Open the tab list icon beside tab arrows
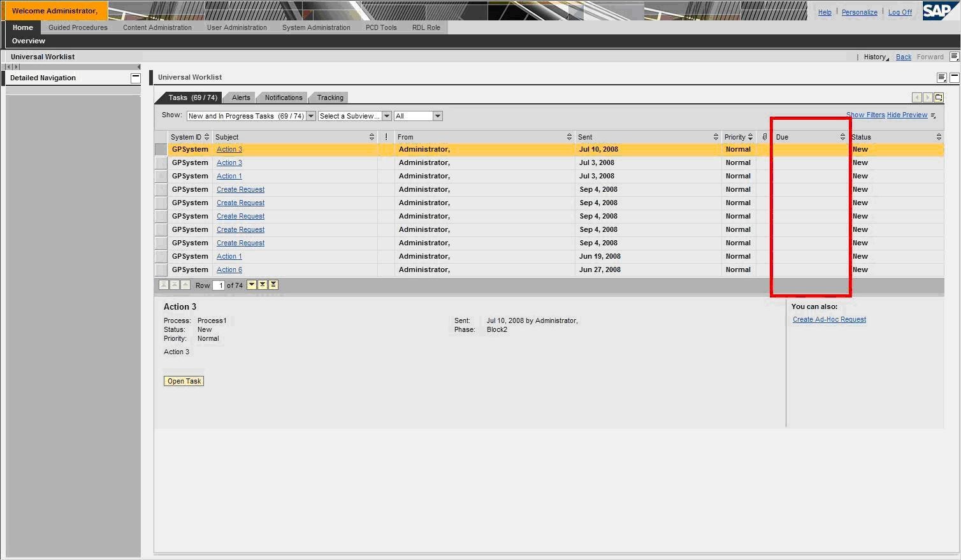Viewport: 961px width, 560px height. click(939, 97)
